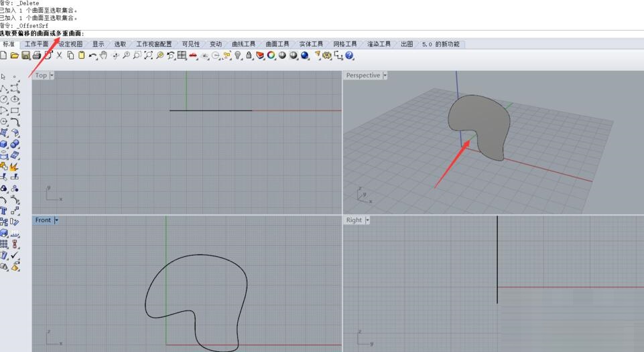Viewport: 644px width, 352px height.
Task: Toggle the four-viewport layout icon
Action: (182, 56)
